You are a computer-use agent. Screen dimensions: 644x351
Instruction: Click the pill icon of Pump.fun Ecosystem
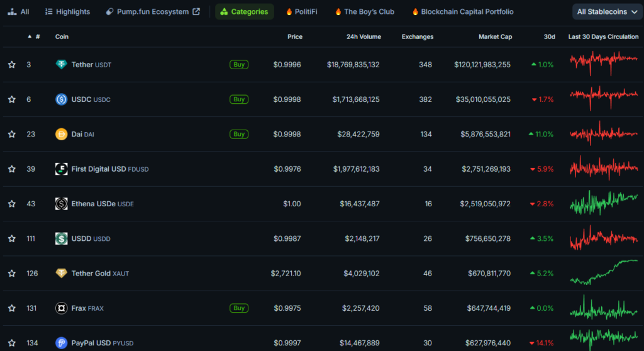pyautogui.click(x=109, y=11)
